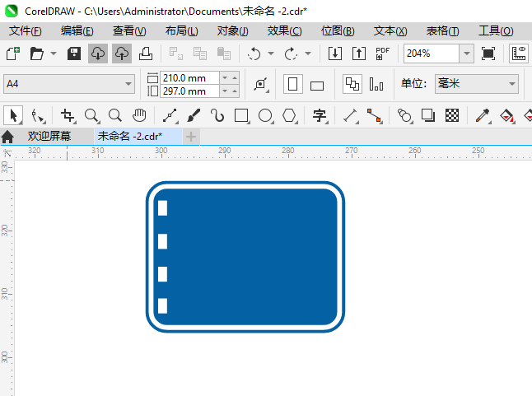Viewport: 532px width, 396px height.
Task: Decrease page height with down arrow
Action: pyautogui.click(x=225, y=91)
